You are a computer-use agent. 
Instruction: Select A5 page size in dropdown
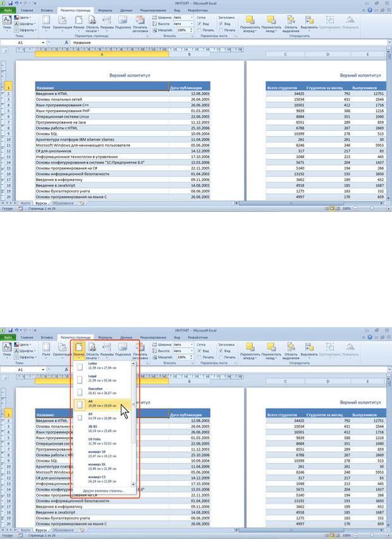[x=102, y=417]
